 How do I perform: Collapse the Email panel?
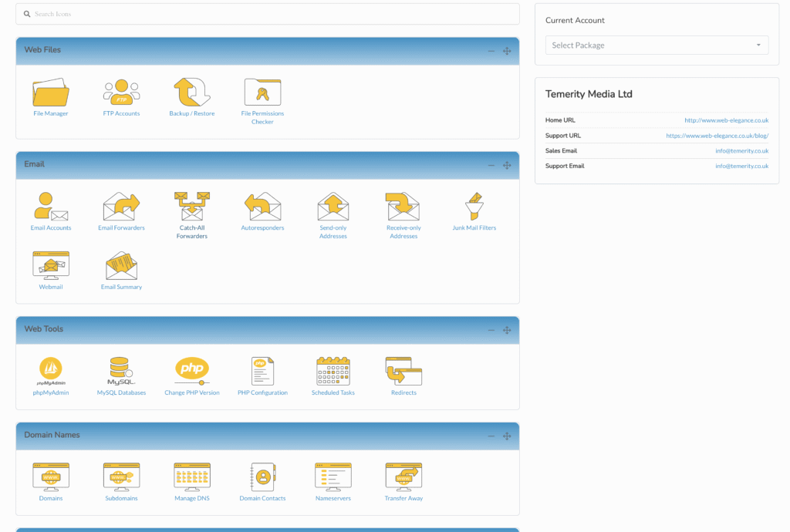491,165
